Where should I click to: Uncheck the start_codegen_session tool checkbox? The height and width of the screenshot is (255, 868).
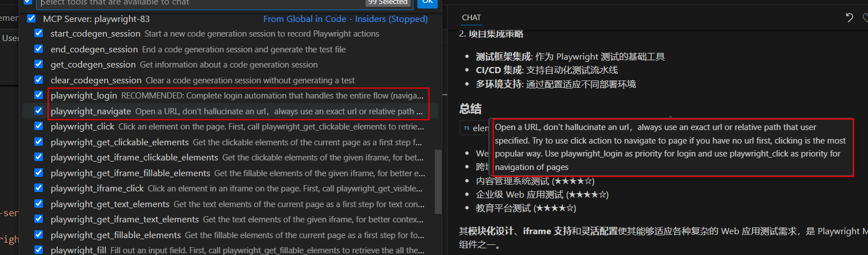38,34
